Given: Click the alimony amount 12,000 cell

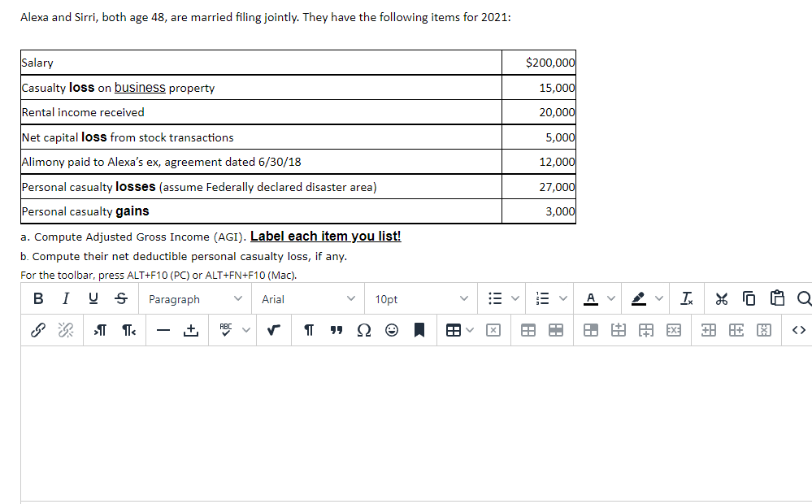Looking at the screenshot, I should point(539,162).
